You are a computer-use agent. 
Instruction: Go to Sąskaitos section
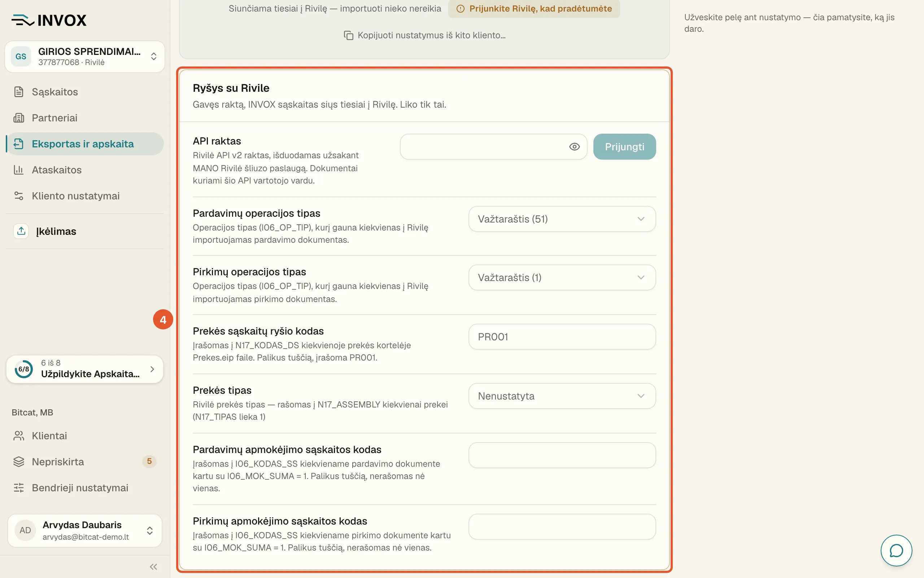click(x=85, y=92)
